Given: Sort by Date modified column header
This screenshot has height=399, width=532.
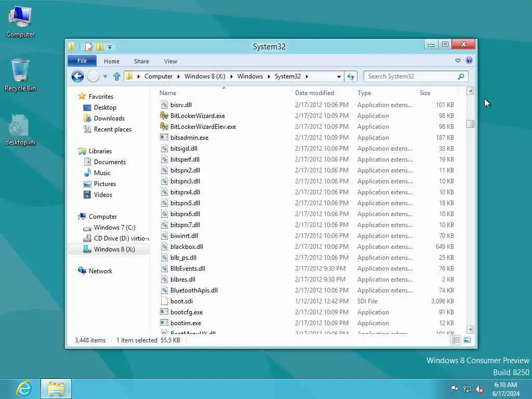Looking at the screenshot, I should (x=322, y=92).
